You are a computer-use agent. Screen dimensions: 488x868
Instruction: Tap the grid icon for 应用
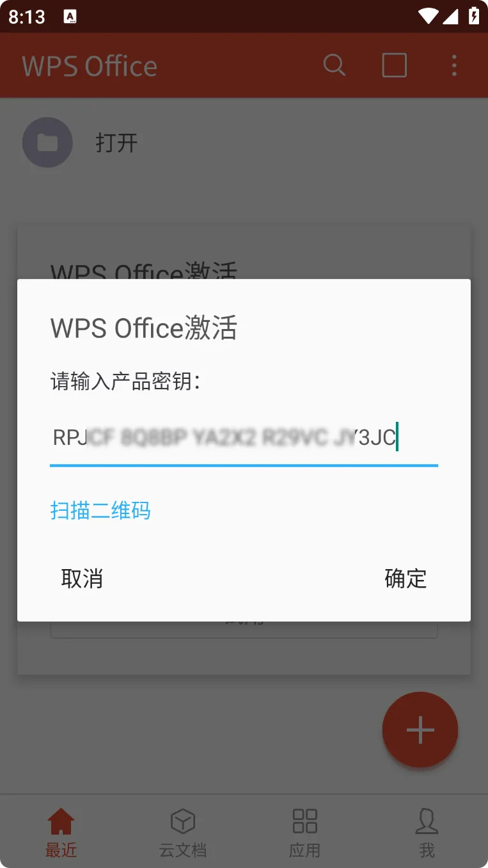pos(304,821)
